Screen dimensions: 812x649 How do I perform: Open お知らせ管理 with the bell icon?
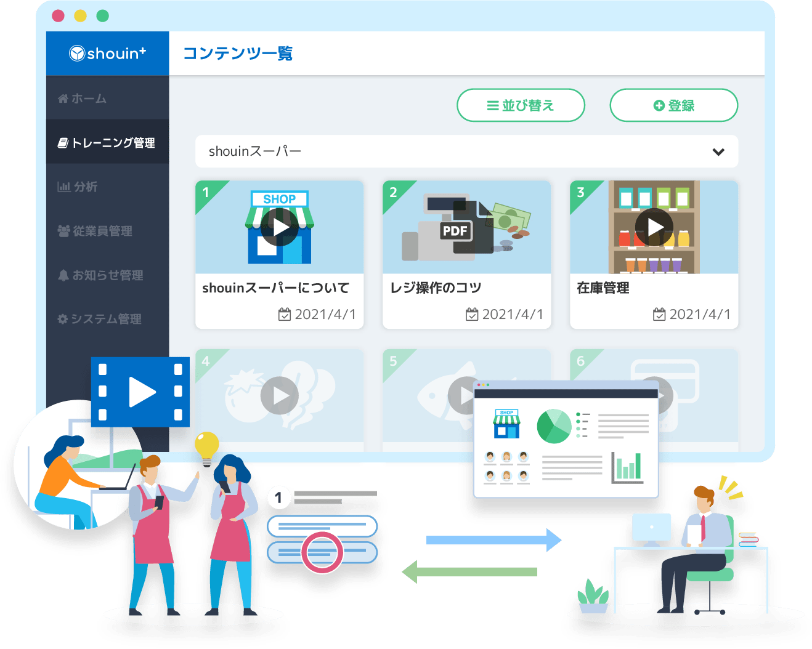100,275
